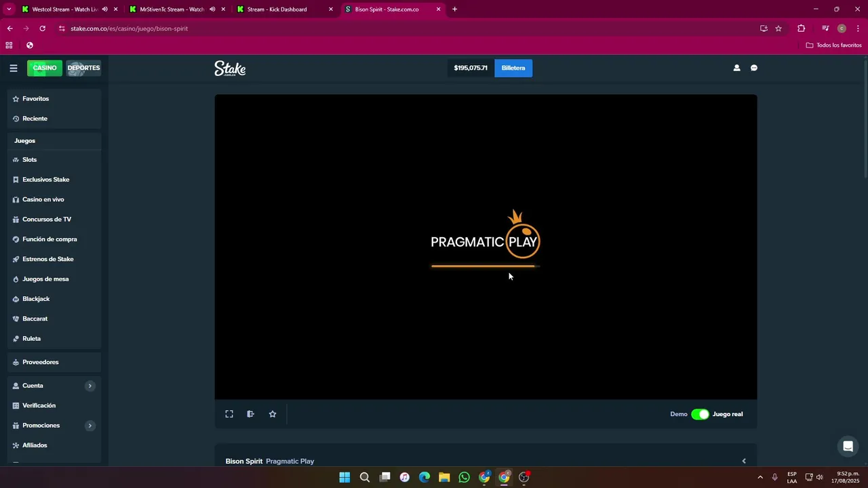Collapse the Bison Spirit info panel chevron
Screen dimensions: 868x488
click(x=744, y=461)
